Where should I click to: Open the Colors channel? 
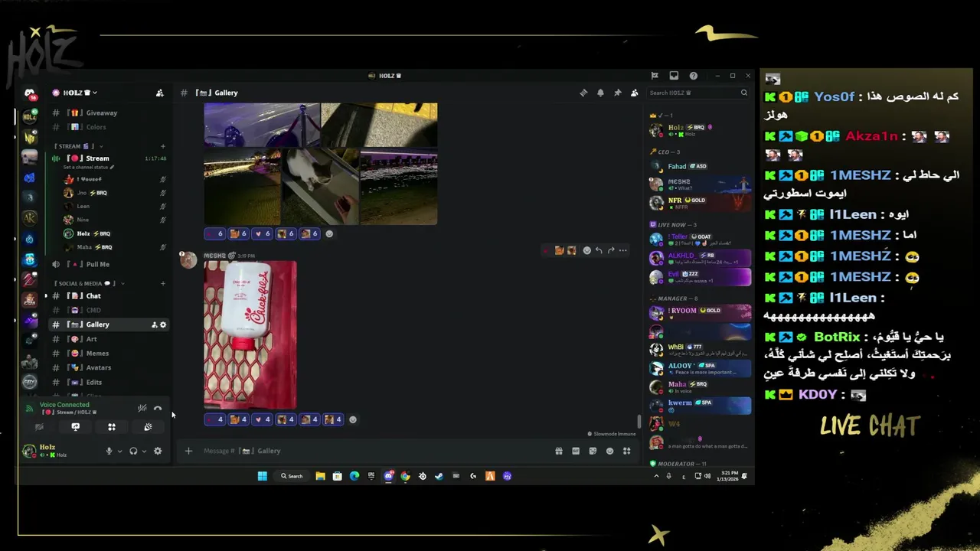coord(108,127)
